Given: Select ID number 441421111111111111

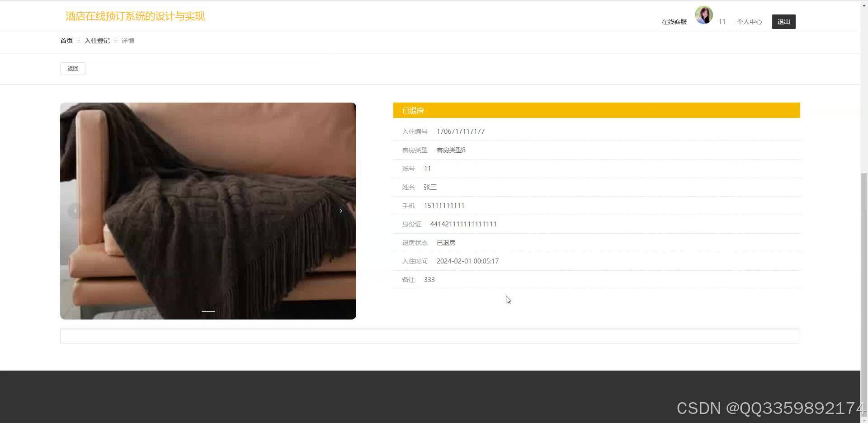Looking at the screenshot, I should click(x=463, y=224).
